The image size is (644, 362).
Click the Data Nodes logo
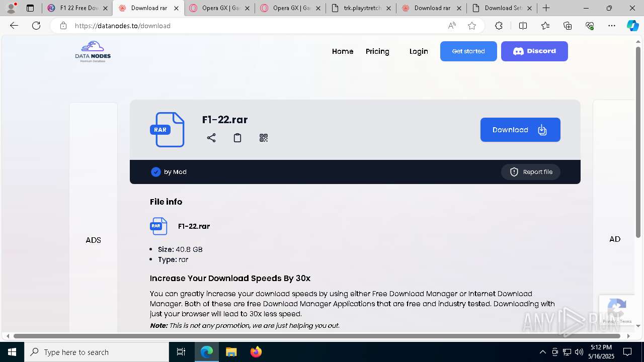pos(93,51)
